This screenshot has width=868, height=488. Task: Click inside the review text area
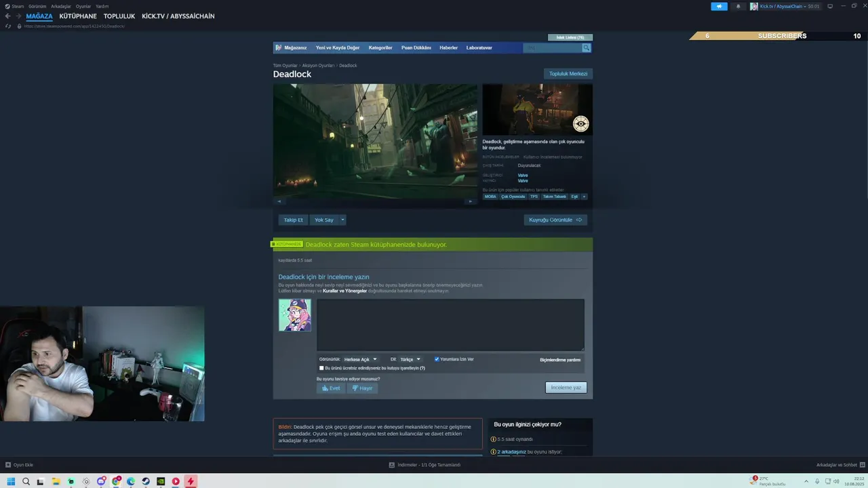pos(450,325)
